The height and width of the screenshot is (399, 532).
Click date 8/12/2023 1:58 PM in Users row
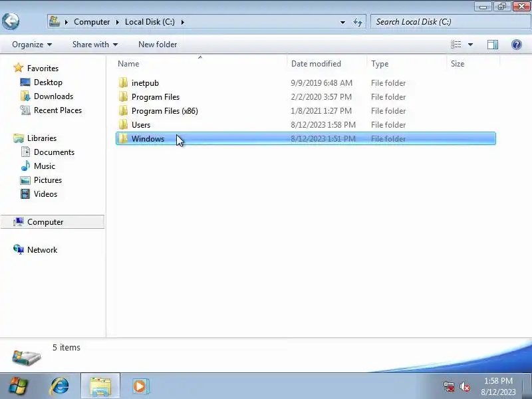pyautogui.click(x=323, y=125)
